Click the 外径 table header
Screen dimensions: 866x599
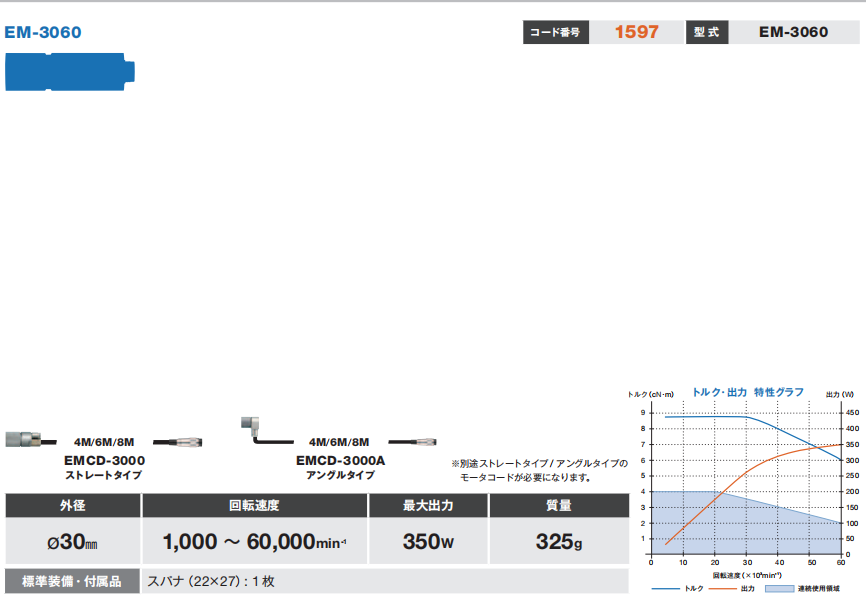72,505
